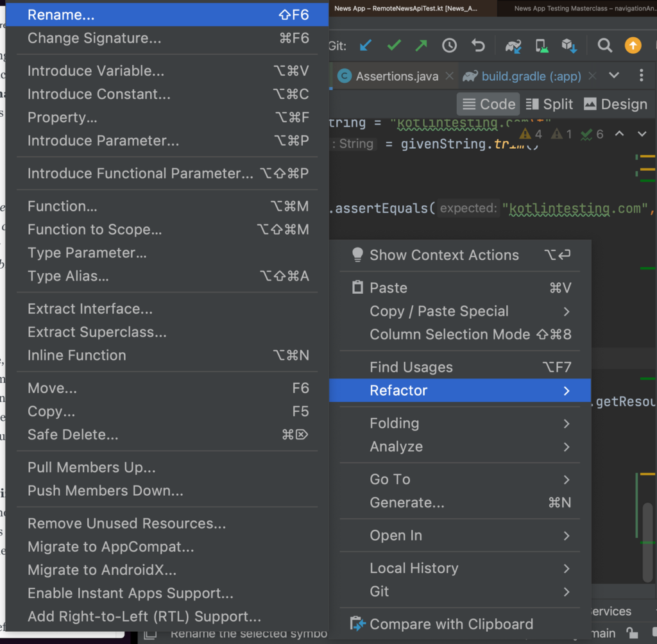Click the Git update project arrow icon

pyautogui.click(x=366, y=46)
